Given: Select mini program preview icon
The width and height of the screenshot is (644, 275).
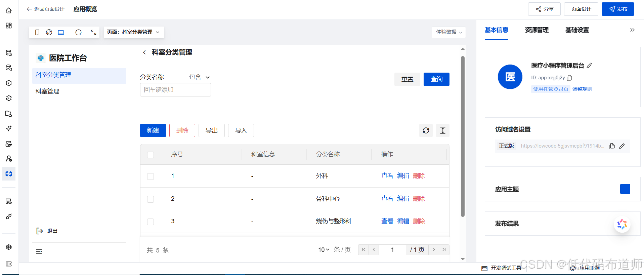Looking at the screenshot, I should [x=49, y=32].
